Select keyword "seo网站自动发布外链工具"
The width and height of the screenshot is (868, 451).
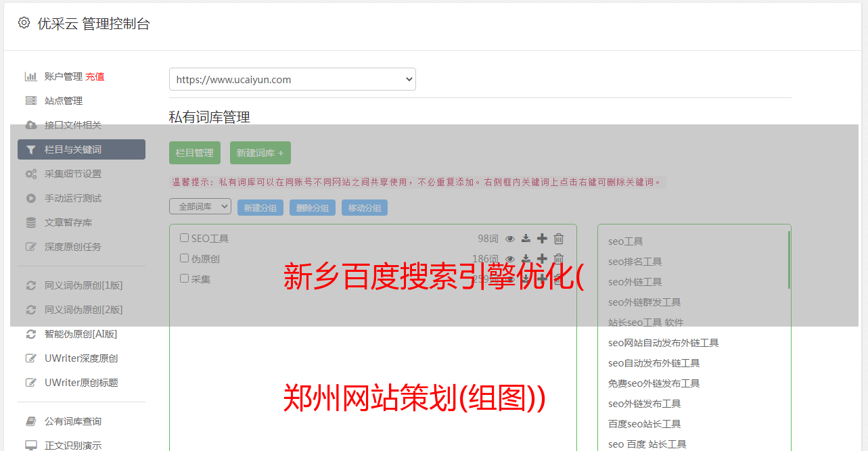(664, 343)
